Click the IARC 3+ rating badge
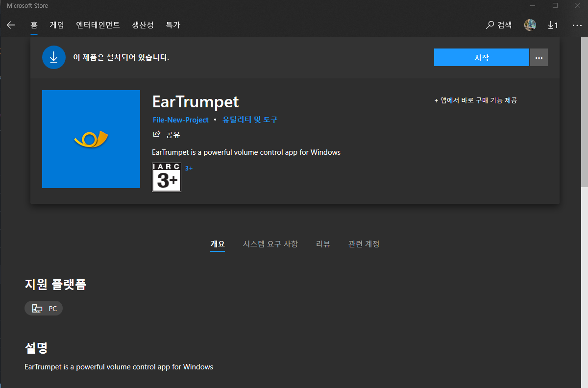The height and width of the screenshot is (388, 588). (167, 177)
